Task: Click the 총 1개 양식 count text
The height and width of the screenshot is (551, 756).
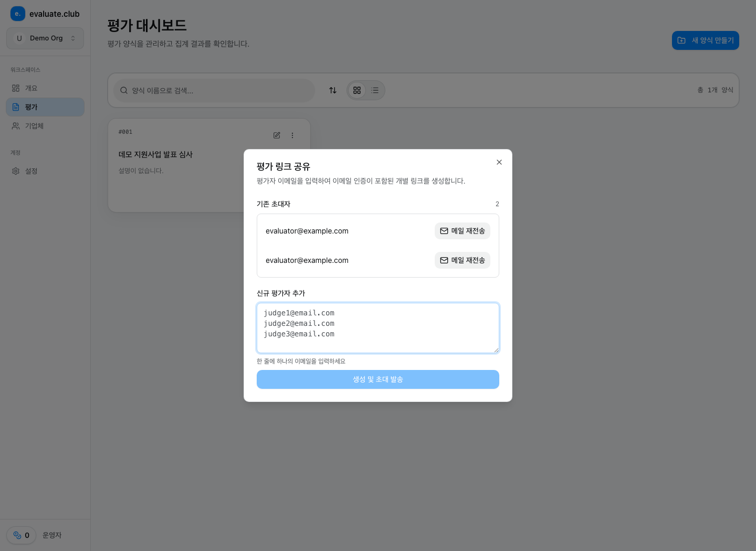Action: coord(715,90)
